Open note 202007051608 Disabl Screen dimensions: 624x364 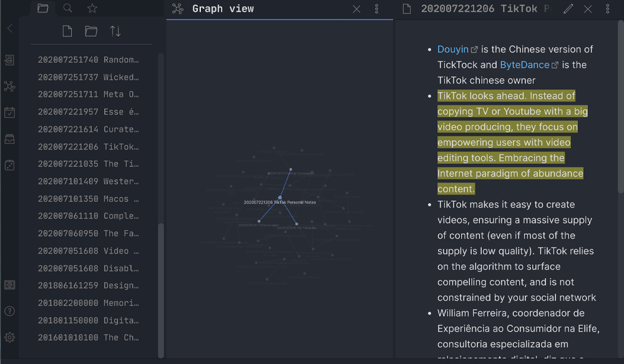(89, 268)
